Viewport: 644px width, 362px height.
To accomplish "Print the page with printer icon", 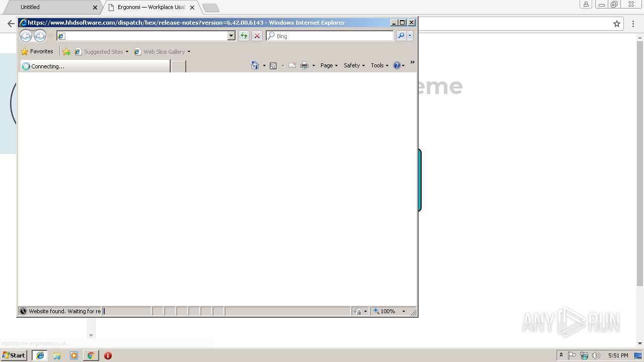I will click(304, 65).
